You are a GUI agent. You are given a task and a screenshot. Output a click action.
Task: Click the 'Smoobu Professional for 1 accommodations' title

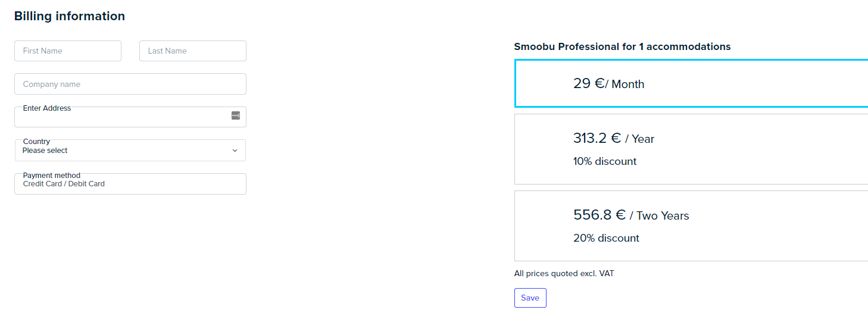[x=622, y=46]
